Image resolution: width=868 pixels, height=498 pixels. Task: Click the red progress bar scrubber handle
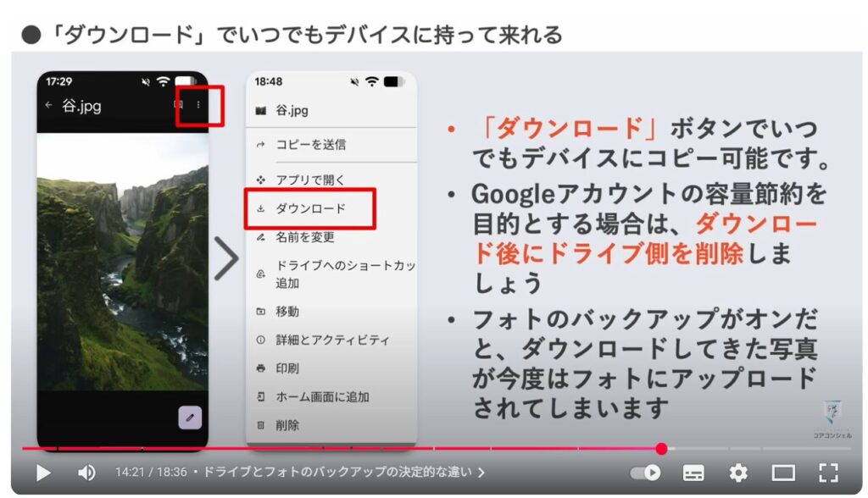tap(661, 449)
